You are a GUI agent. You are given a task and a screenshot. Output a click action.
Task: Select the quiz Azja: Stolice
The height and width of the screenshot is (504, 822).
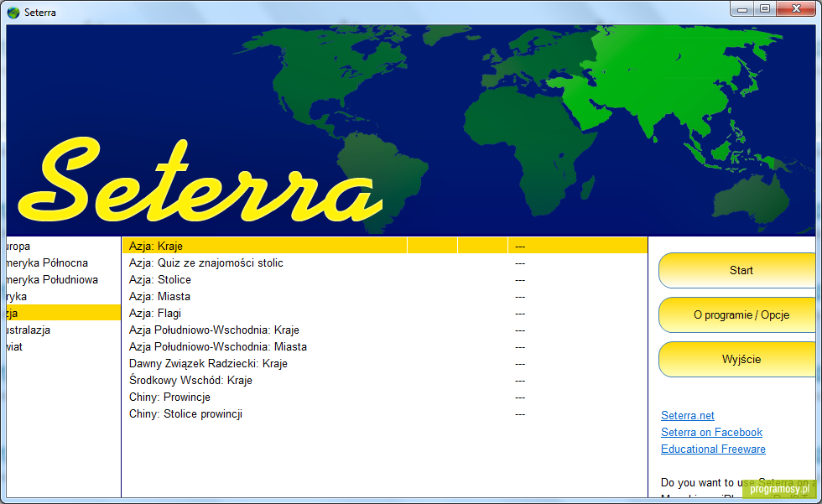385,280
